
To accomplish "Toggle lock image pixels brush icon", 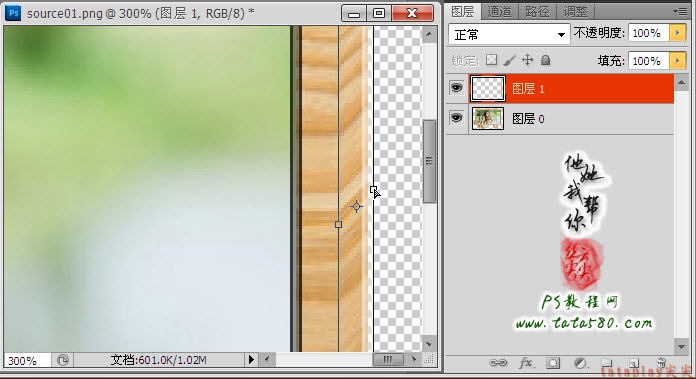I will tap(510, 60).
